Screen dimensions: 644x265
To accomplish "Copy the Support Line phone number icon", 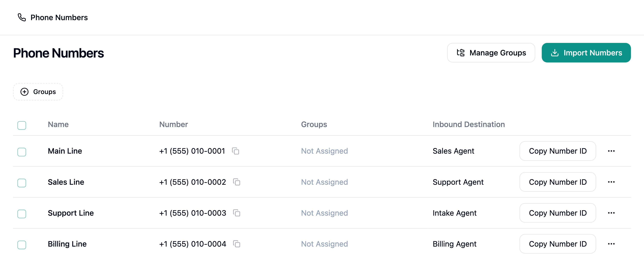I will (237, 213).
